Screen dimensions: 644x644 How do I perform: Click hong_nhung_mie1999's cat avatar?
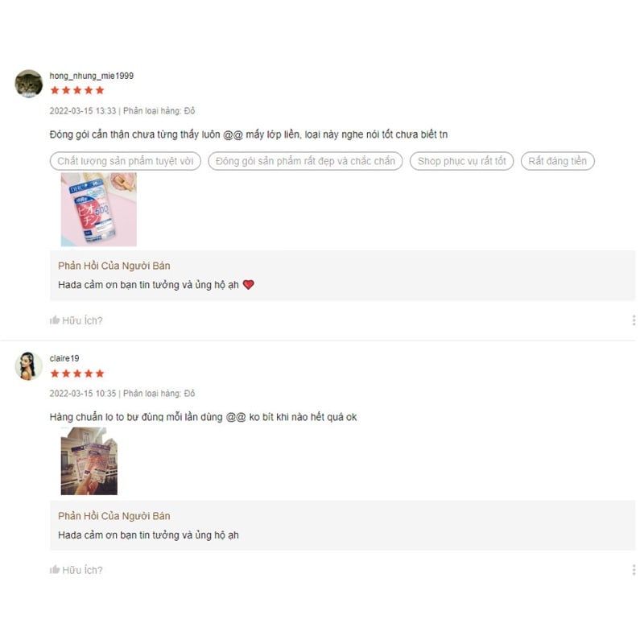29,84
